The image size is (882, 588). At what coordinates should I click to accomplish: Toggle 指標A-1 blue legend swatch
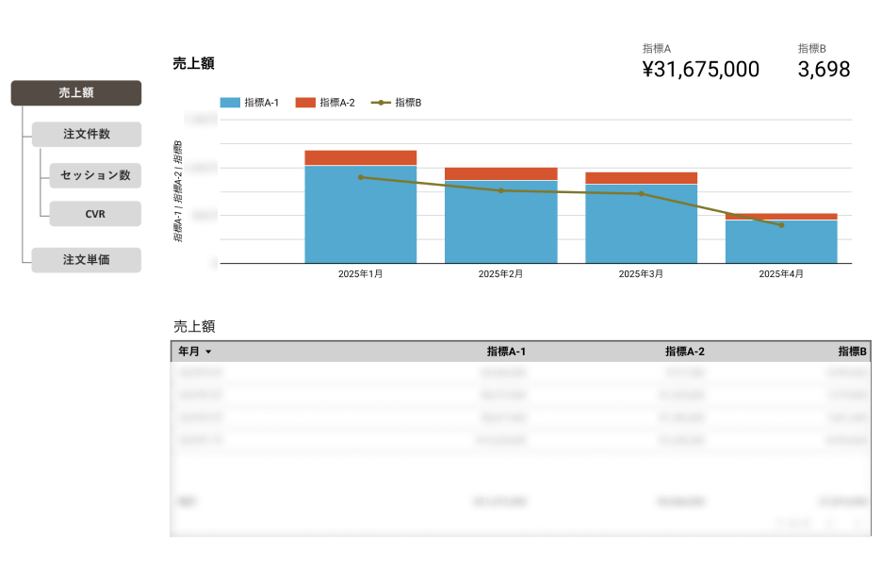point(230,103)
